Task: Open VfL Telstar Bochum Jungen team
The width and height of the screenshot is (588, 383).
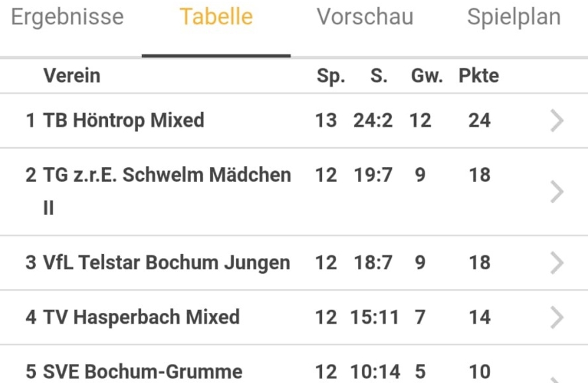Action: coord(166,262)
